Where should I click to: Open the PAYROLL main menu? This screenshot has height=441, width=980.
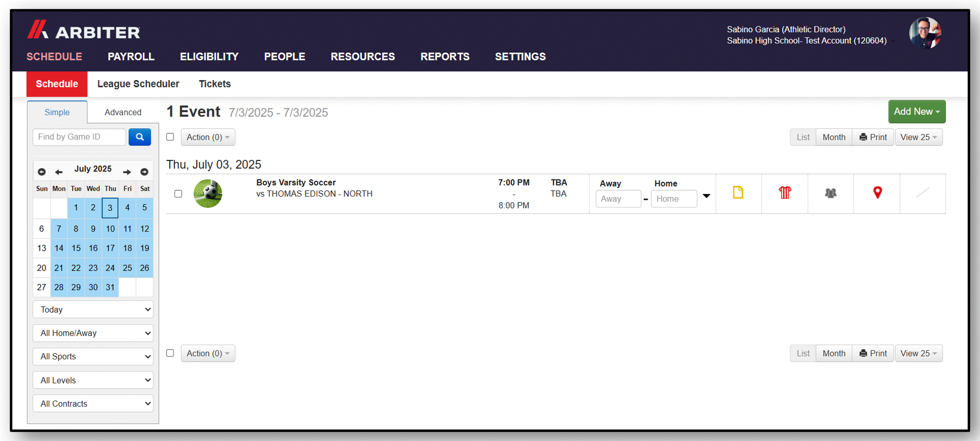pos(131,56)
